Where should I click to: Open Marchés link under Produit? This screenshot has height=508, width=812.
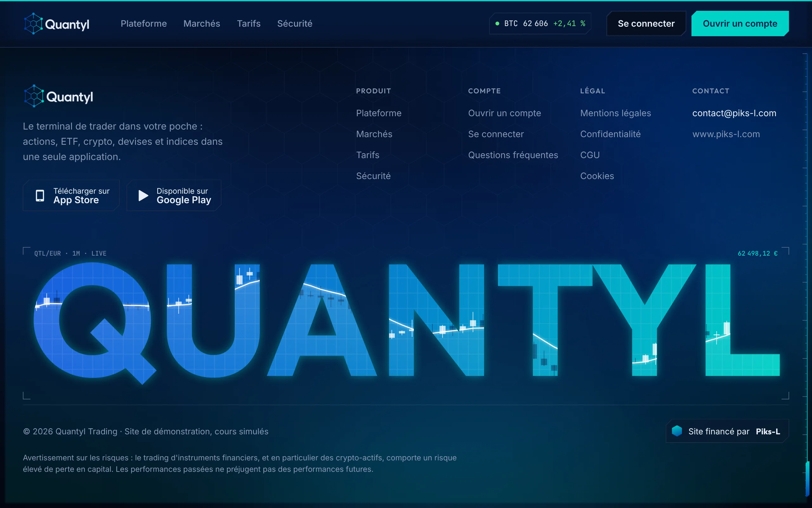coord(374,134)
